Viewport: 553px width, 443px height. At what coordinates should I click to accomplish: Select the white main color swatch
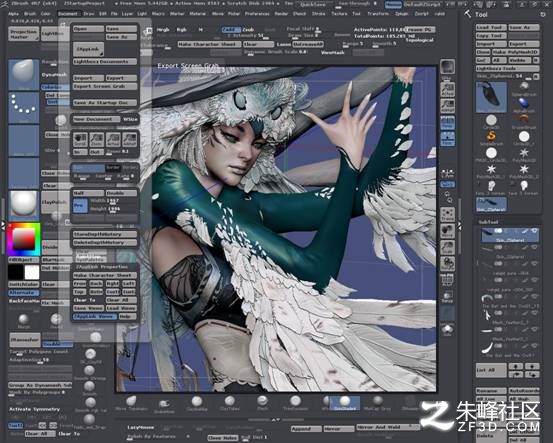tap(32, 272)
